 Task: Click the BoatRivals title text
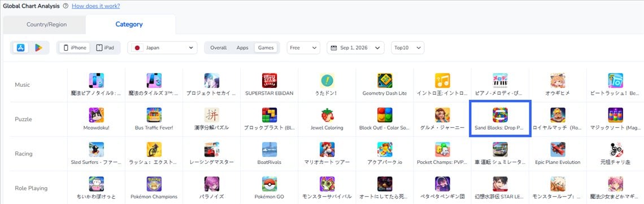pyautogui.click(x=269, y=162)
